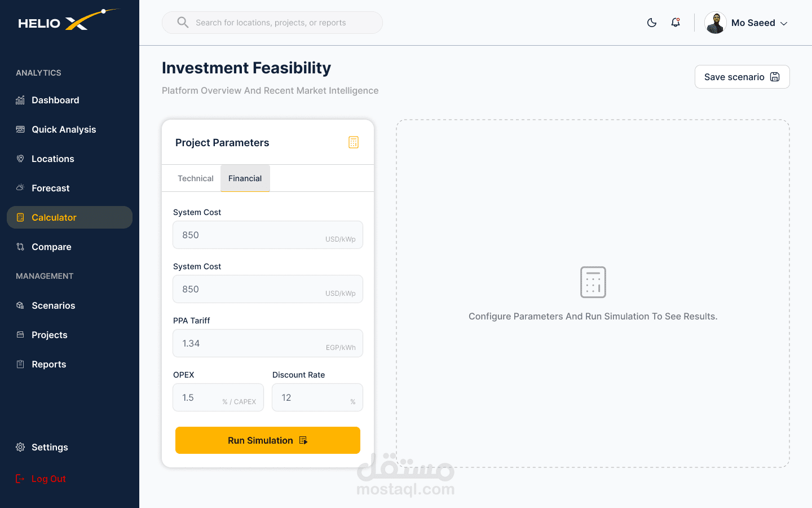Toggle dark mode moon icon
This screenshot has width=812, height=508.
[x=652, y=23]
